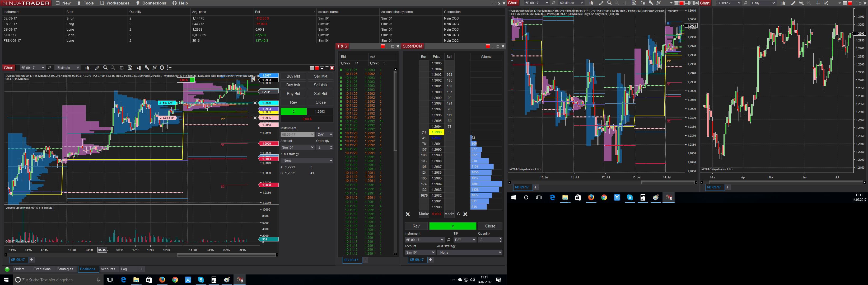This screenshot has height=285, width=868.
Task: Open 60 Minute interval dropdown
Action: 571,3
